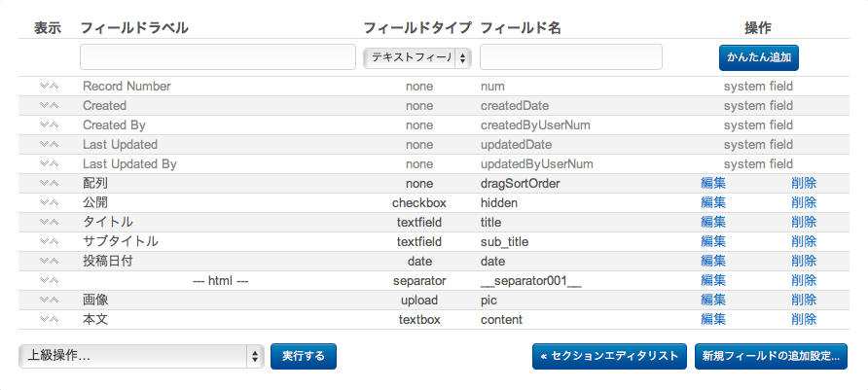This screenshot has width=868, height=390.
Task: Delete the pic upload field
Action: 804,300
